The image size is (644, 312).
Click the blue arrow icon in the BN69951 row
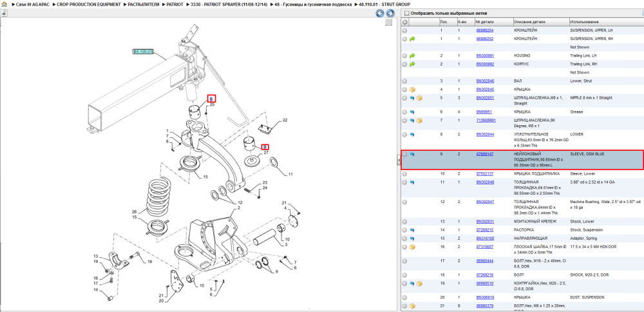click(x=412, y=112)
